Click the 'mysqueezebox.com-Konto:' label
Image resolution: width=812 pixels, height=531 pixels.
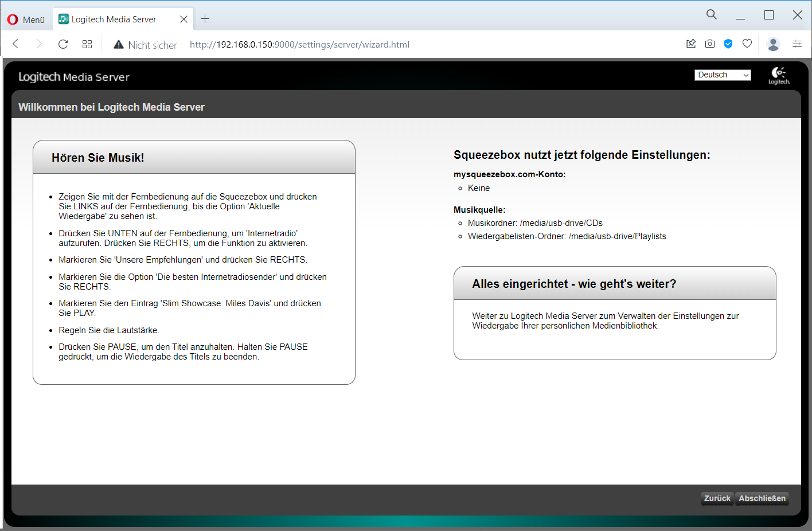510,174
